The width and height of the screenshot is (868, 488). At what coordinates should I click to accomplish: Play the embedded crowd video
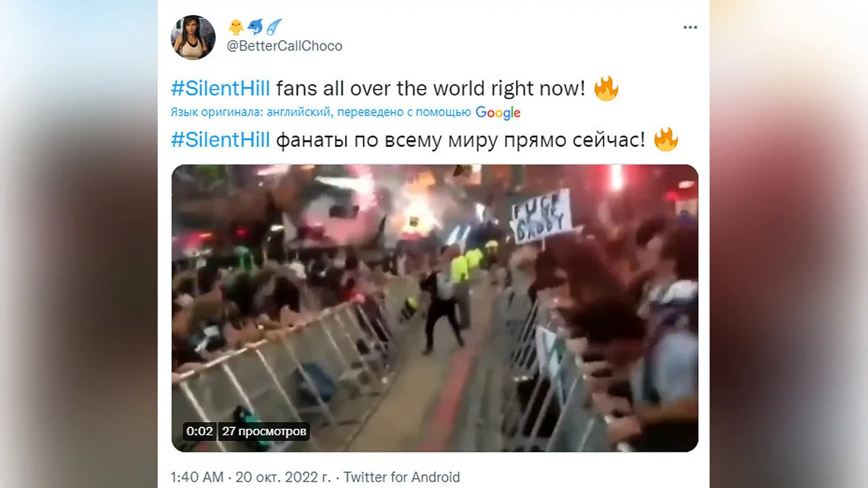pos(435,308)
